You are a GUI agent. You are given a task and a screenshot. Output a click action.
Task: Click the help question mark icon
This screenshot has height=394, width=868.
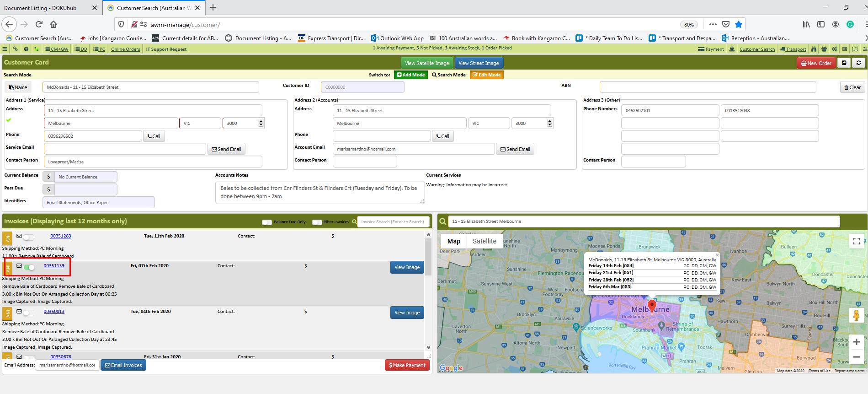(x=26, y=49)
